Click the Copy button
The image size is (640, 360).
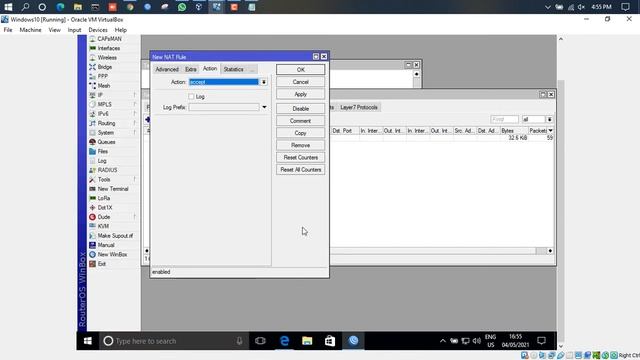(300, 133)
